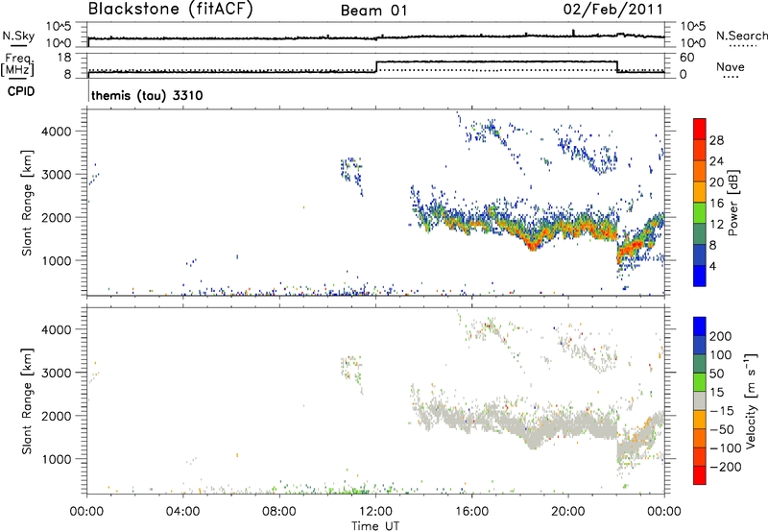Click the "Freq. [MHz]" axis label
768x532 pixels.
click(x=18, y=64)
